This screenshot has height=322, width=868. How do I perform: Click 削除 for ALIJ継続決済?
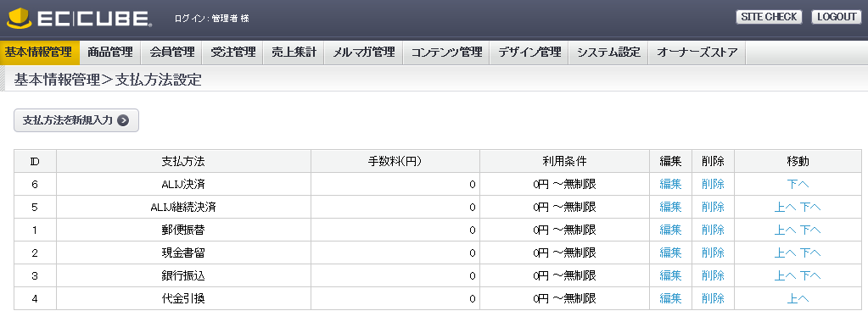[713, 207]
